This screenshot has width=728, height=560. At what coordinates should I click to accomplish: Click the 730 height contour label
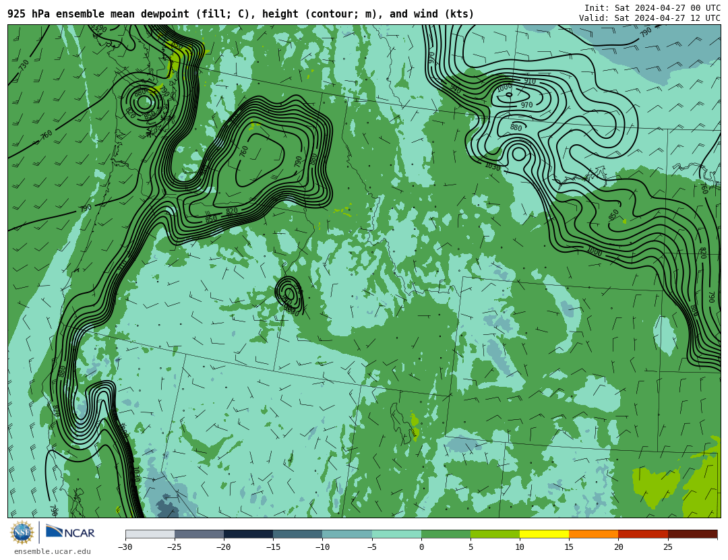coord(24,65)
